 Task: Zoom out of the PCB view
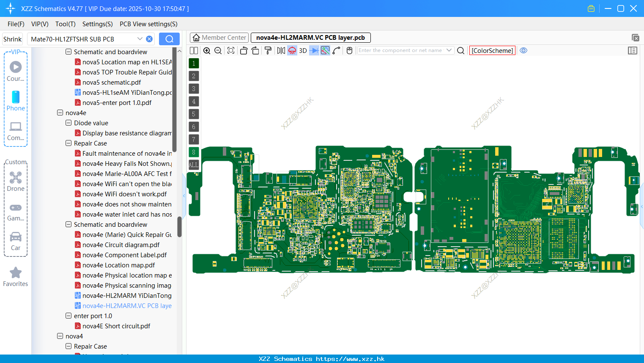click(x=218, y=50)
